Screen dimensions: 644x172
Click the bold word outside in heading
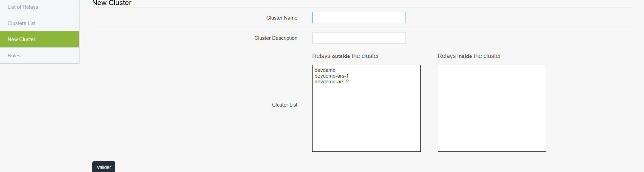click(341, 56)
